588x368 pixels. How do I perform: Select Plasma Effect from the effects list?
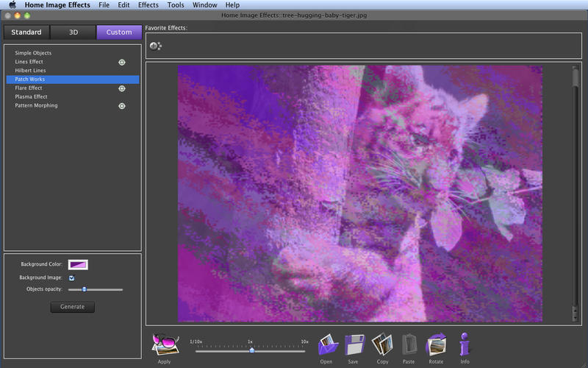(x=31, y=97)
